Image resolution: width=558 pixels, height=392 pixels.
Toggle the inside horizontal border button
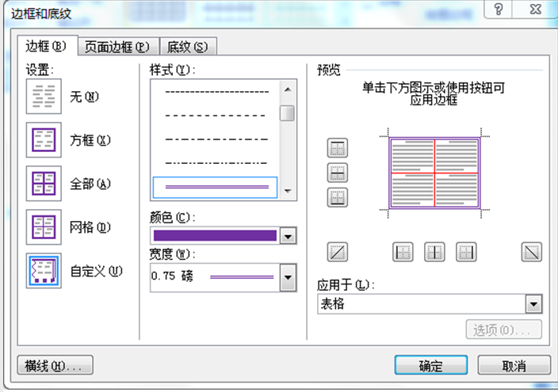(x=338, y=173)
